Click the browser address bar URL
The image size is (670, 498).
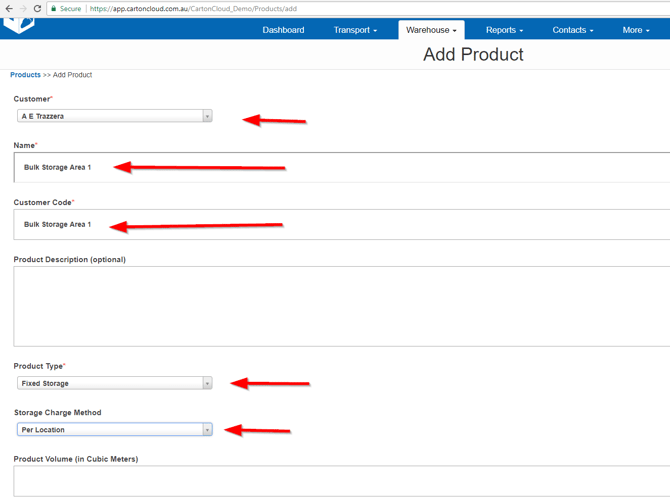coord(192,9)
